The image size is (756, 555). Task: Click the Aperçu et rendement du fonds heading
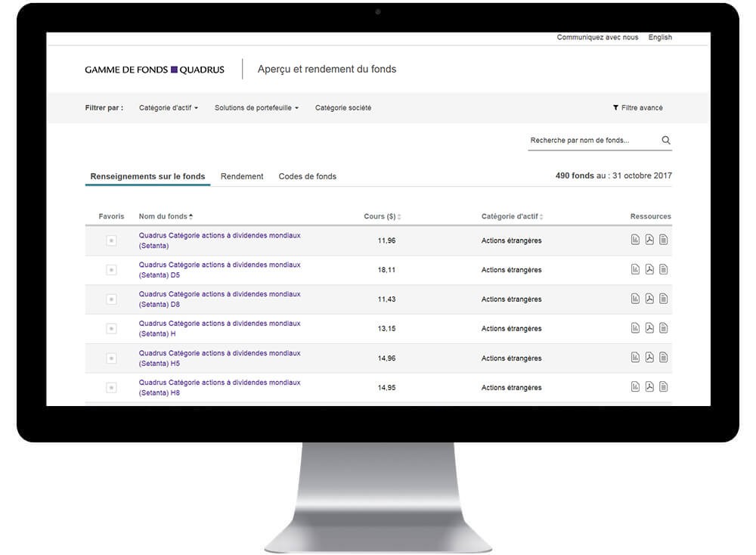[327, 70]
